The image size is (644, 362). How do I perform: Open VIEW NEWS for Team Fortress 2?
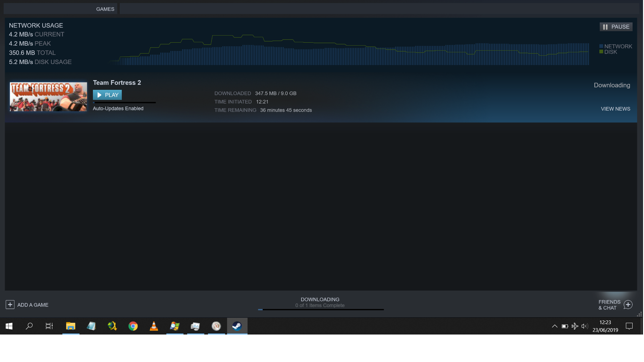pos(615,109)
